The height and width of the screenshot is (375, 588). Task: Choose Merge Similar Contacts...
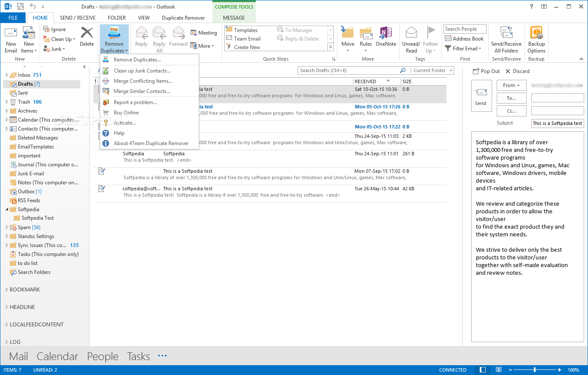coord(150,91)
